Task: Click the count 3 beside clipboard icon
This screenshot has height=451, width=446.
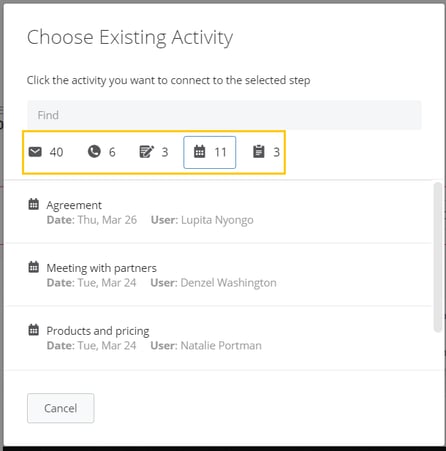Action: (x=276, y=152)
